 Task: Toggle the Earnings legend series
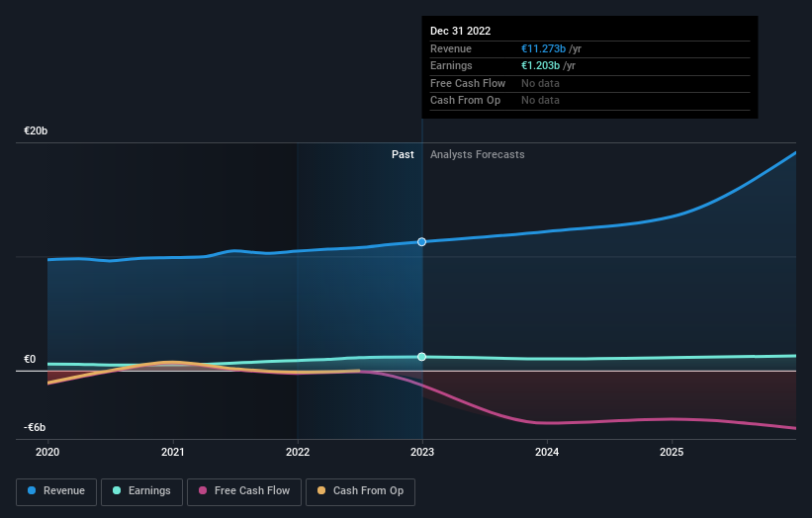tap(141, 491)
